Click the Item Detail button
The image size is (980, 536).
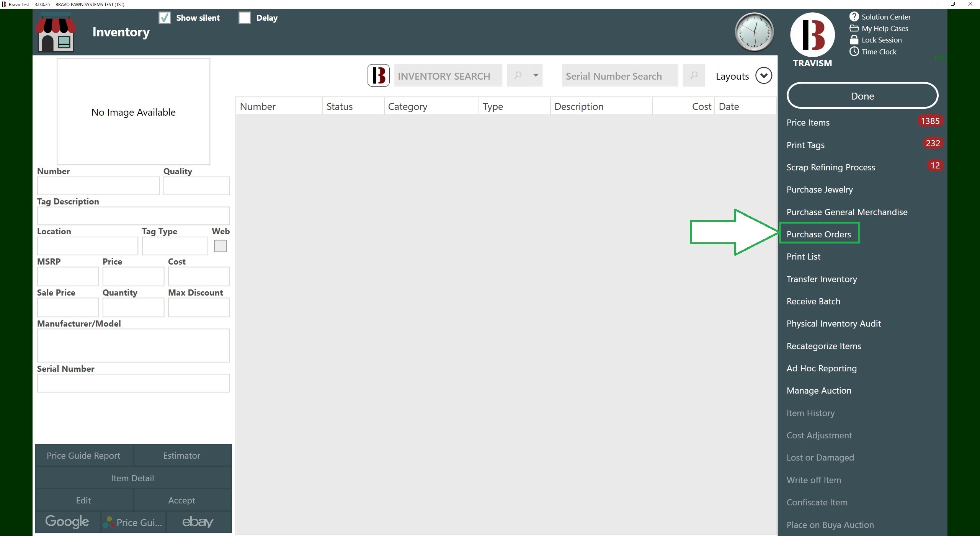[x=133, y=478]
